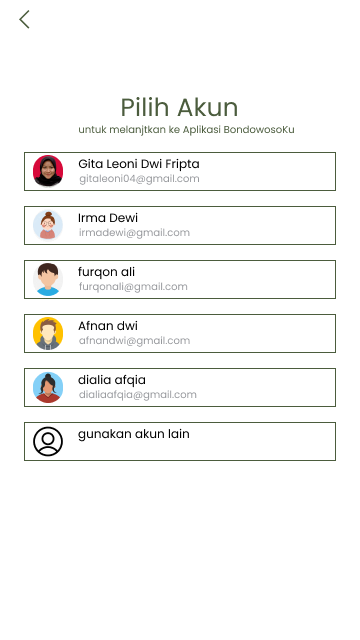Click email gitaleoni04@gmail.com
Viewport: 360px width, 640px height.
click(139, 179)
